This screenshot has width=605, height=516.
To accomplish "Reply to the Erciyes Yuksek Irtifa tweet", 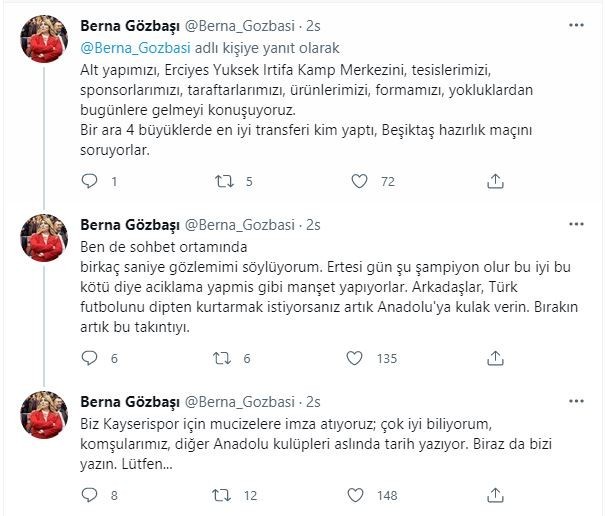I will pyautogui.click(x=90, y=181).
